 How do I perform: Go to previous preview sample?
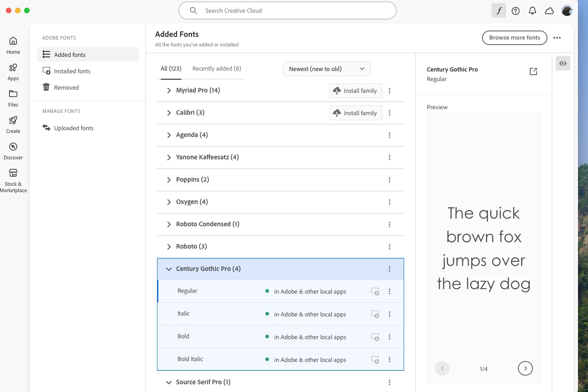point(442,368)
